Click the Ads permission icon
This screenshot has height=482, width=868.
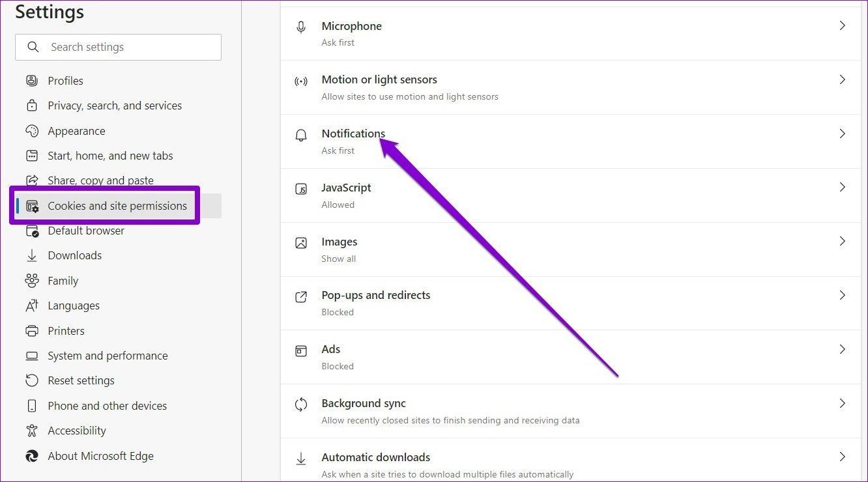tap(300, 350)
